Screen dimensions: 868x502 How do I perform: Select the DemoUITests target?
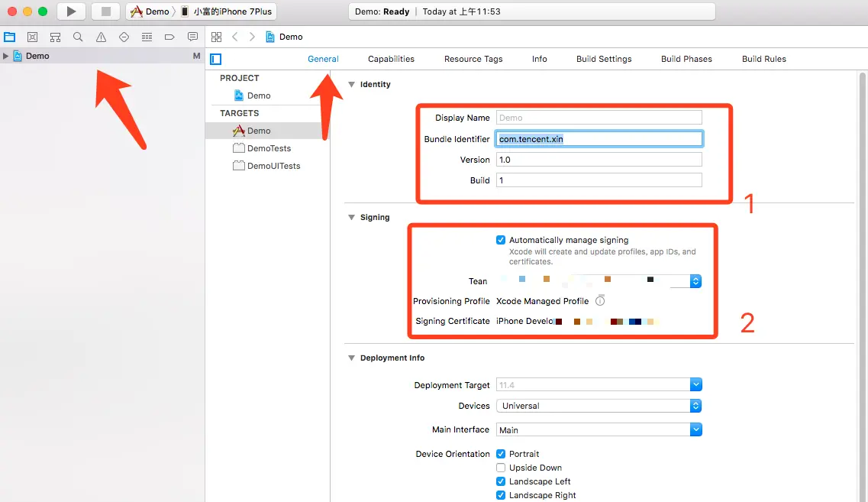[x=267, y=166]
